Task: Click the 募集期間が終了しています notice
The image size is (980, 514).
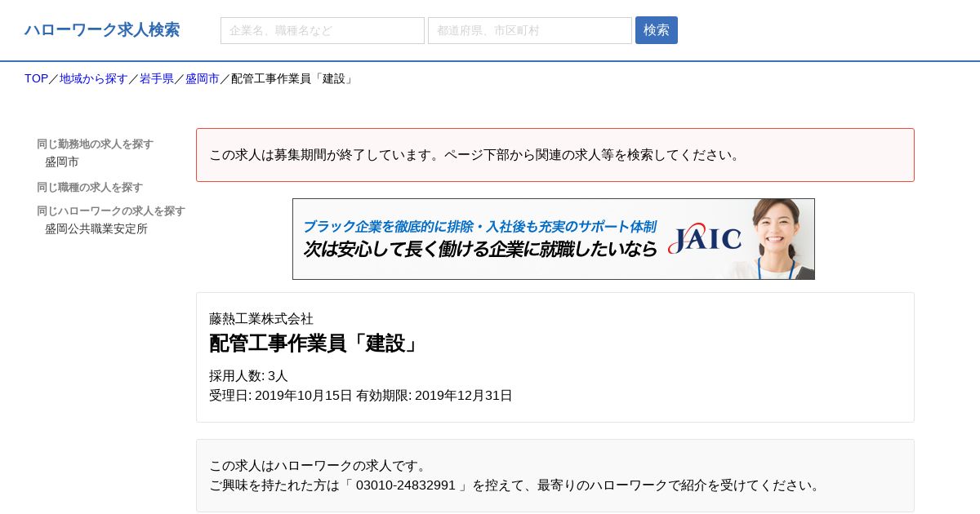Action: coord(555,155)
